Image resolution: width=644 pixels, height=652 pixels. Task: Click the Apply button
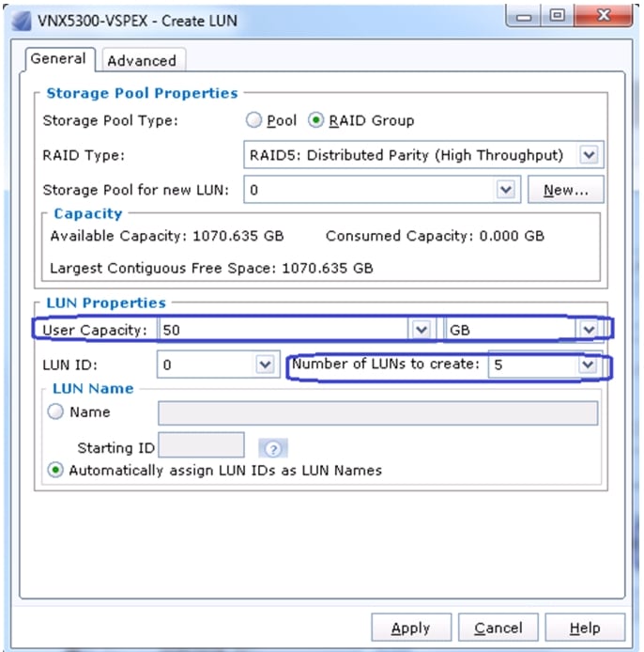point(411,628)
